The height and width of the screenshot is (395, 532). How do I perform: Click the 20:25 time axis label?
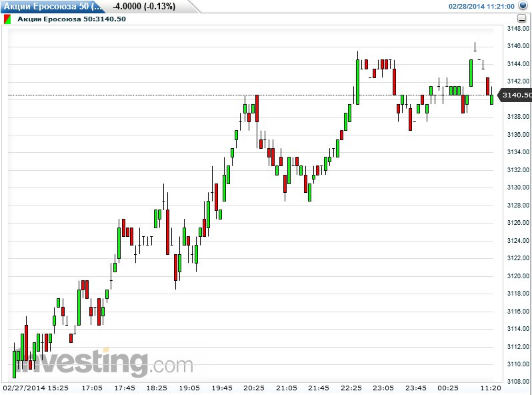click(x=254, y=388)
